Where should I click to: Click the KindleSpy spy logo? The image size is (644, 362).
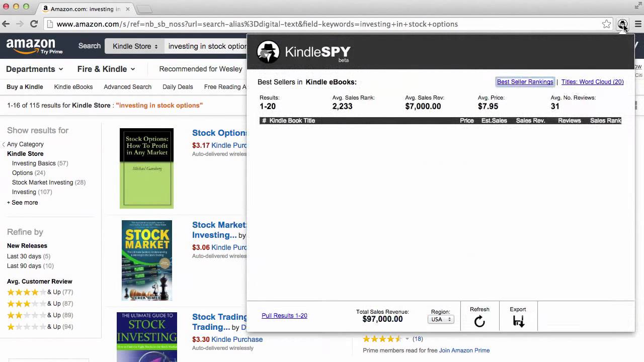[268, 52]
